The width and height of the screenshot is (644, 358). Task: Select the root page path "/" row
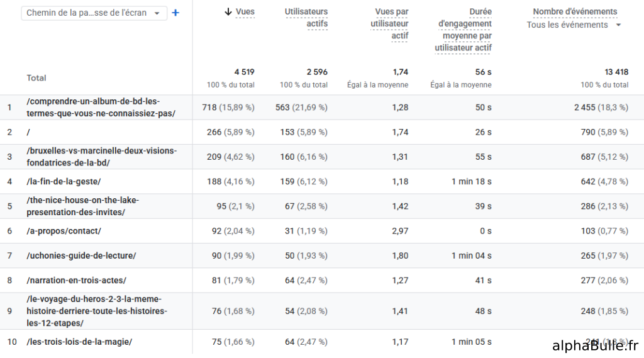pyautogui.click(x=28, y=132)
